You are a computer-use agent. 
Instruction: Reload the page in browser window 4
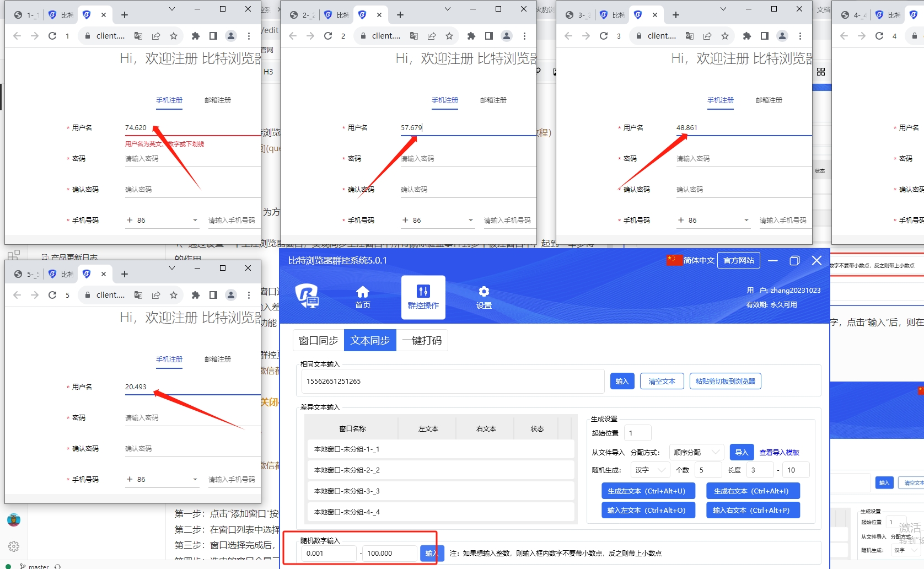point(879,36)
